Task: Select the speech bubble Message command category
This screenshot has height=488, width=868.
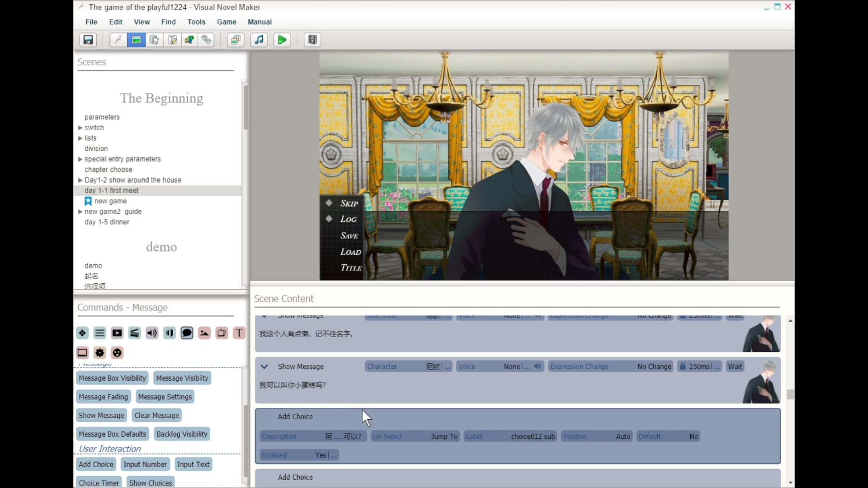Action: coord(187,333)
